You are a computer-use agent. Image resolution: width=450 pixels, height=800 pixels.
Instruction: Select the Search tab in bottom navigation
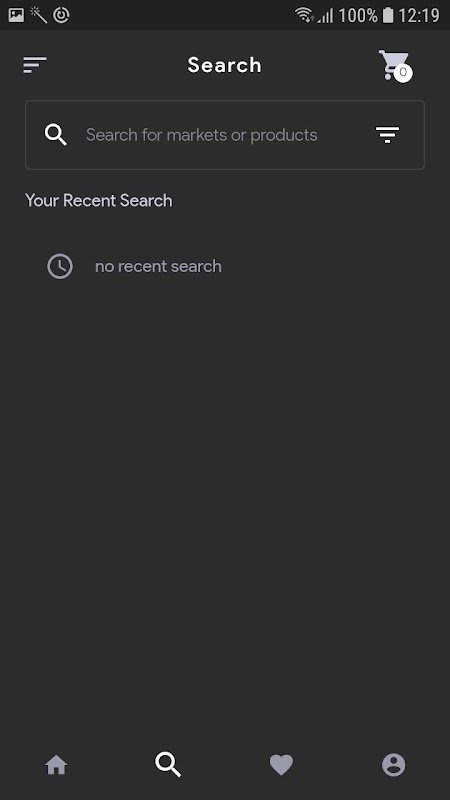(168, 765)
